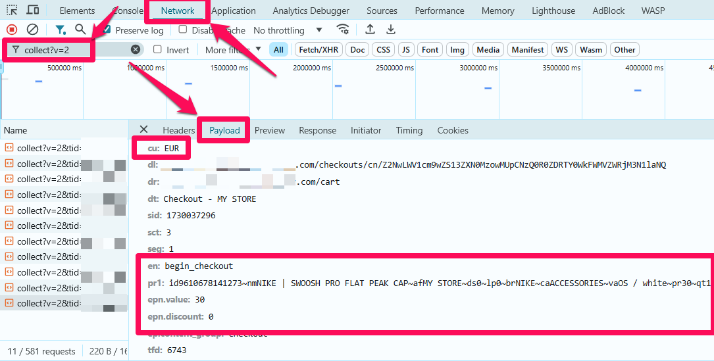
Task: Filter requests by Other type
Action: [624, 50]
